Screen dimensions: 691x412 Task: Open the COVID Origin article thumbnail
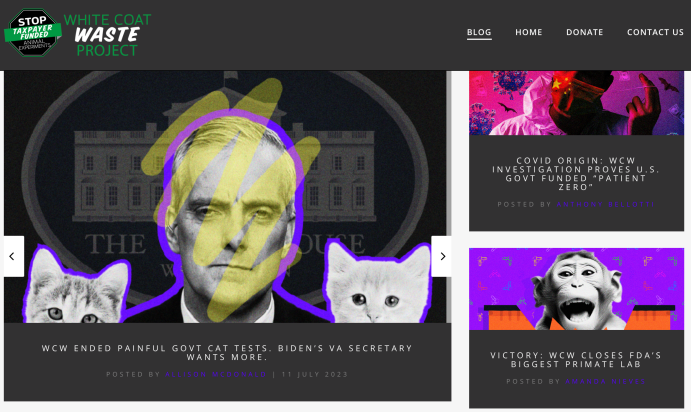(576, 103)
